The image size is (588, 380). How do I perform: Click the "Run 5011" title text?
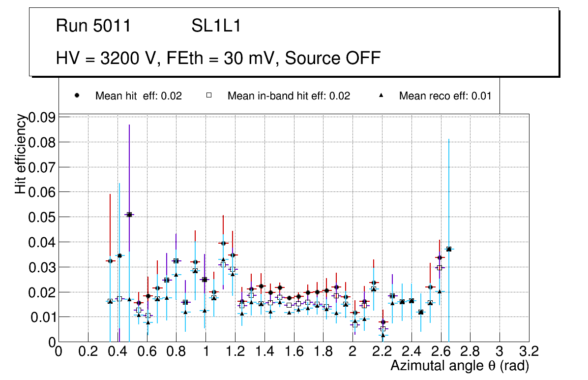tap(93, 26)
